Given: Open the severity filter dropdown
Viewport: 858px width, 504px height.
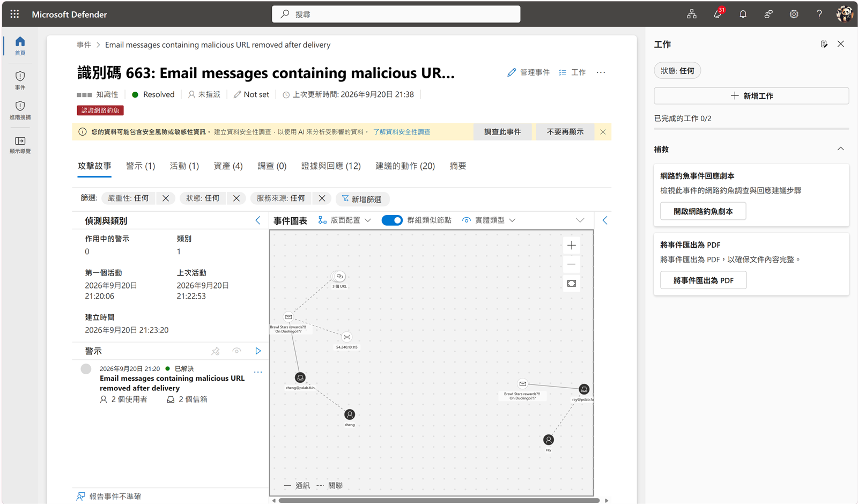Looking at the screenshot, I should 128,198.
